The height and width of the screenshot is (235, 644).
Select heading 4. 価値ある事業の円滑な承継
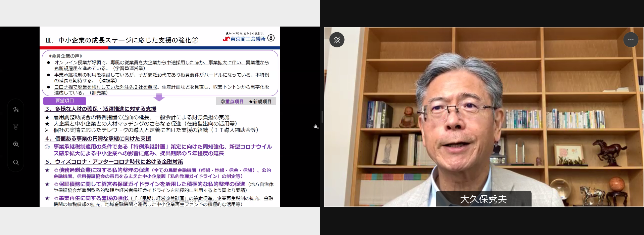click(x=98, y=139)
